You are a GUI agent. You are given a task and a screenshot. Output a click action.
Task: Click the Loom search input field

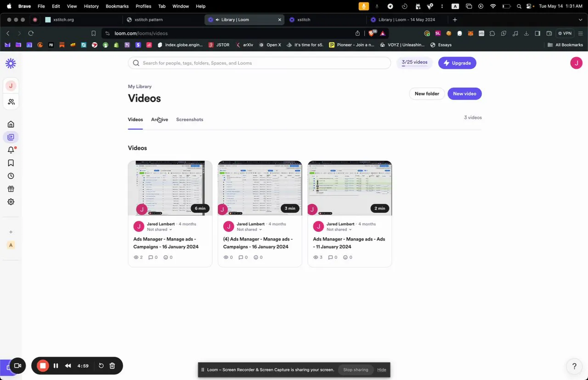click(259, 63)
